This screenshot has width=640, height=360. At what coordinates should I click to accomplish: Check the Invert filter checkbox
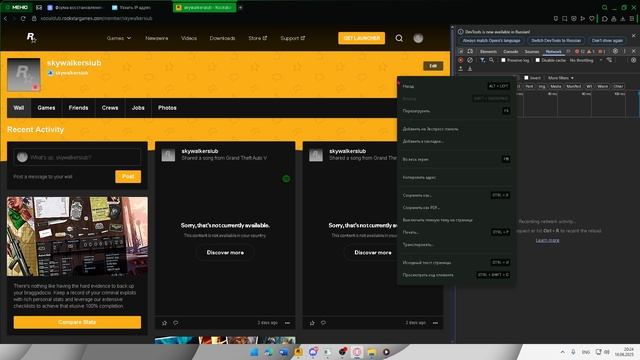[527, 78]
